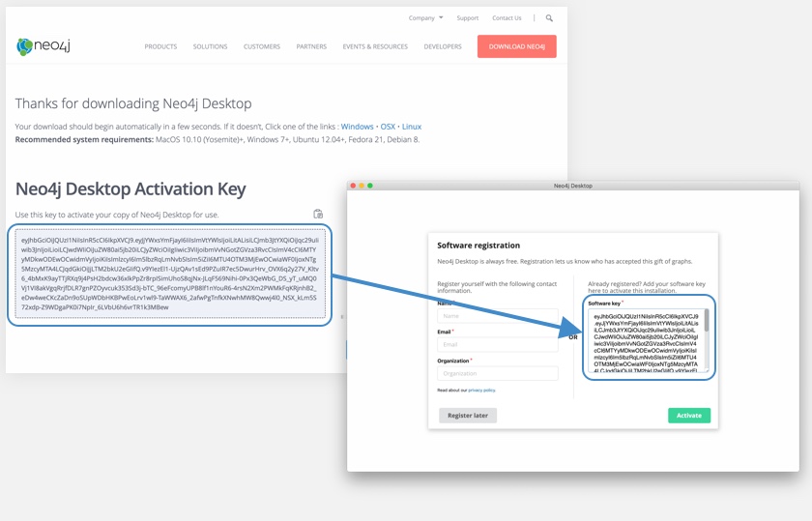Click the Email input field
The width and height of the screenshot is (812, 521).
click(x=498, y=344)
